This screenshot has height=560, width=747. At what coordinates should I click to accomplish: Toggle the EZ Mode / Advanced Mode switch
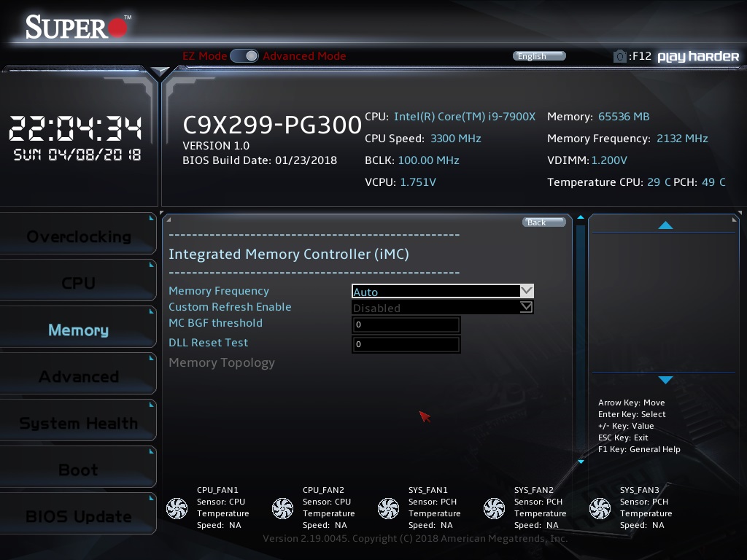(x=244, y=56)
